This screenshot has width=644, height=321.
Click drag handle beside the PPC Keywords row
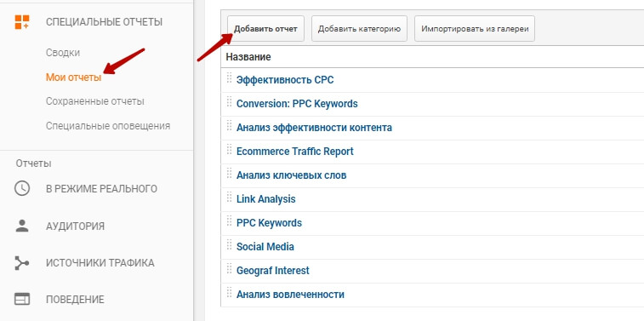(229, 221)
